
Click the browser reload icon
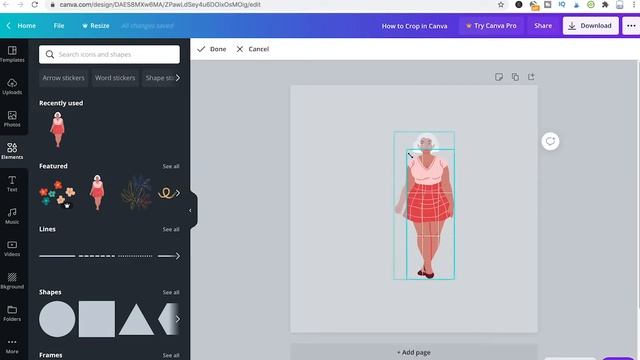[x=35, y=4]
